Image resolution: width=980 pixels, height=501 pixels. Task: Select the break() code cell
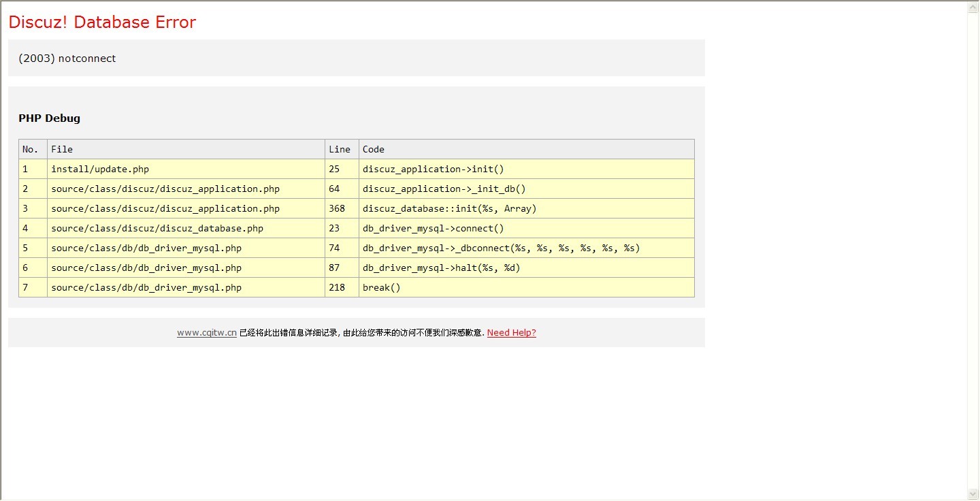527,287
